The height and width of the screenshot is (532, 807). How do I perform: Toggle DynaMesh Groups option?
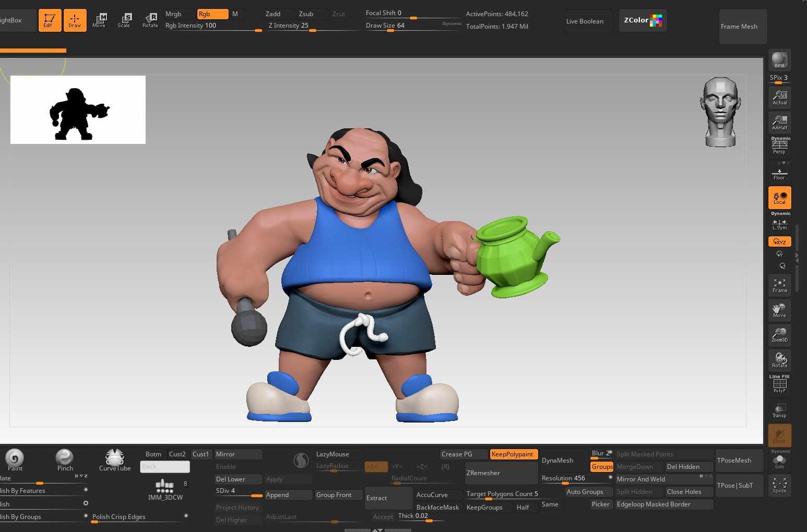point(602,467)
